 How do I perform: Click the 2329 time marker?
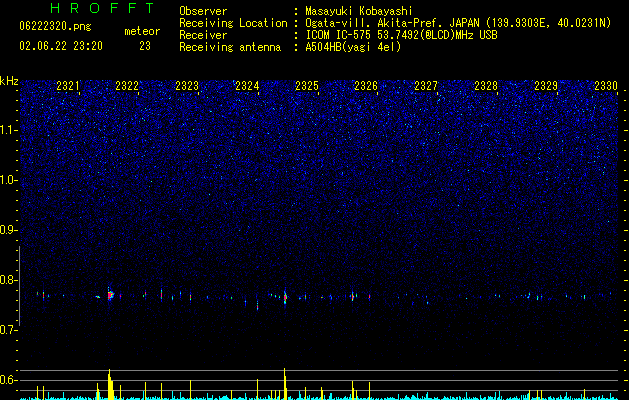[x=546, y=86]
